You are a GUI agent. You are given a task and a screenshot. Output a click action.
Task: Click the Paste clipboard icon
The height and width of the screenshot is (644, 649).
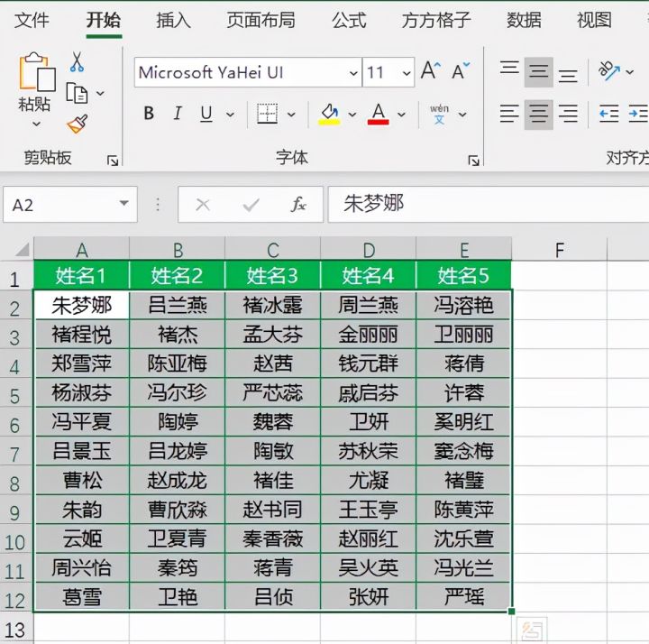(37, 71)
